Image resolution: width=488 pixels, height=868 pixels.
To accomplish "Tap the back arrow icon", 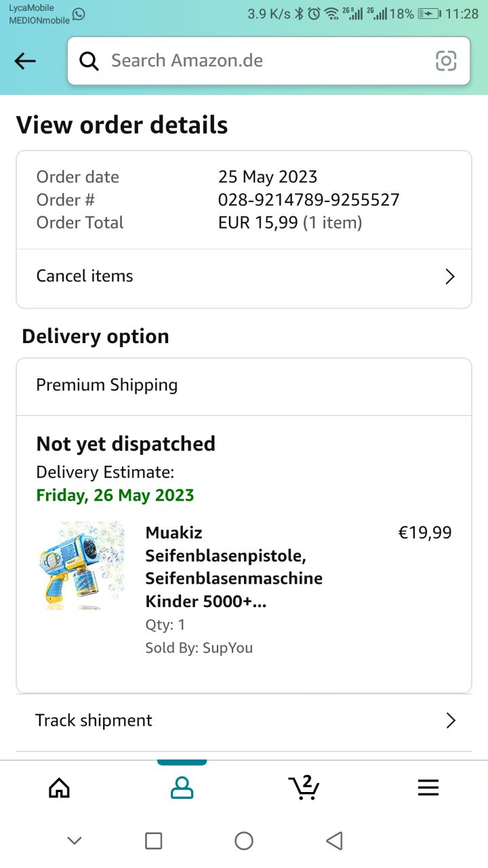I will (x=25, y=61).
